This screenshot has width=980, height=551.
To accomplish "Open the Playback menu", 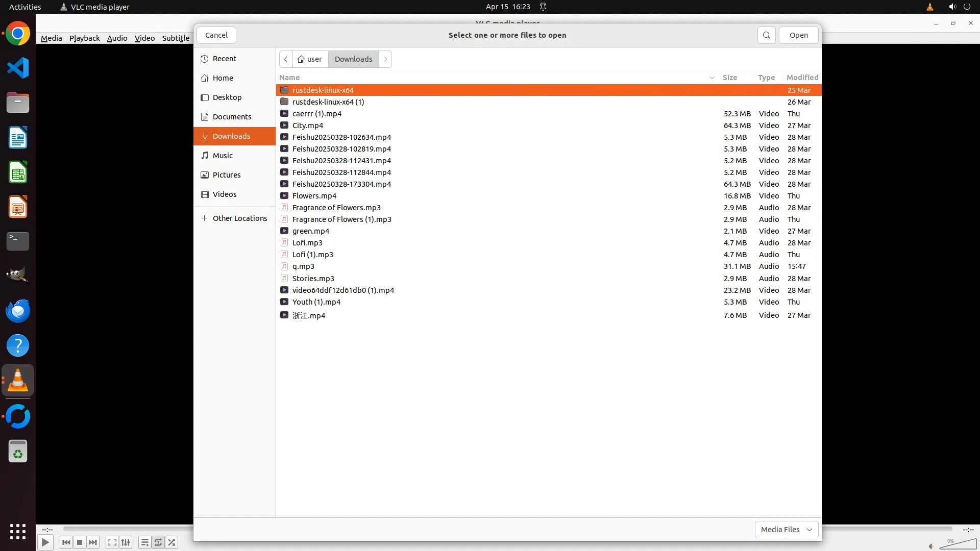I will (84, 38).
